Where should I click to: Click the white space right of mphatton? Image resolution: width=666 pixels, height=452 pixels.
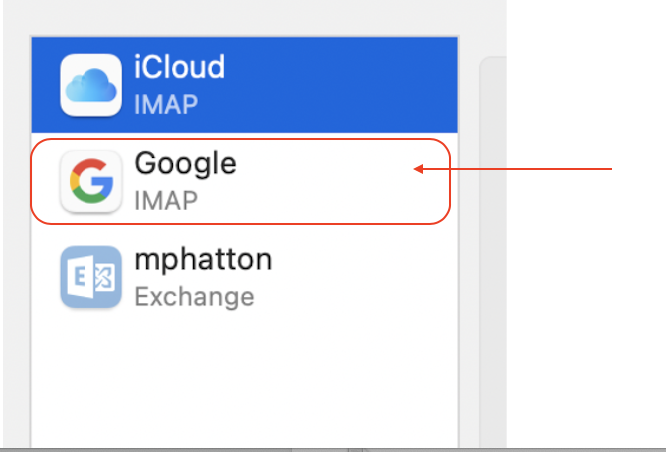365,277
